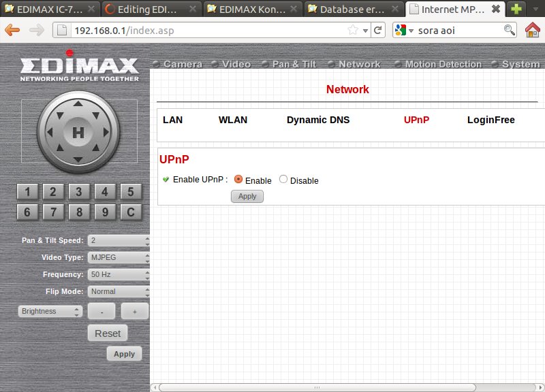This screenshot has height=392, width=545.
Task: Switch to Editing EDI browser tab
Action: (151, 9)
